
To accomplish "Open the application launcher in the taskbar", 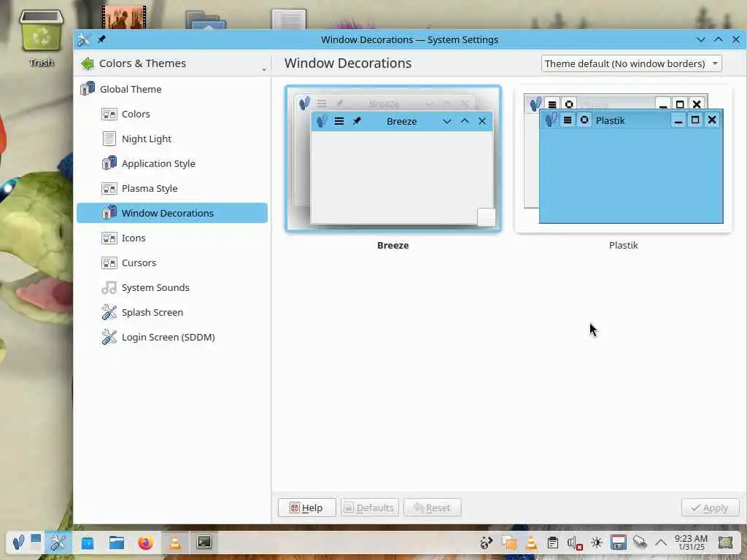I will tap(18, 542).
